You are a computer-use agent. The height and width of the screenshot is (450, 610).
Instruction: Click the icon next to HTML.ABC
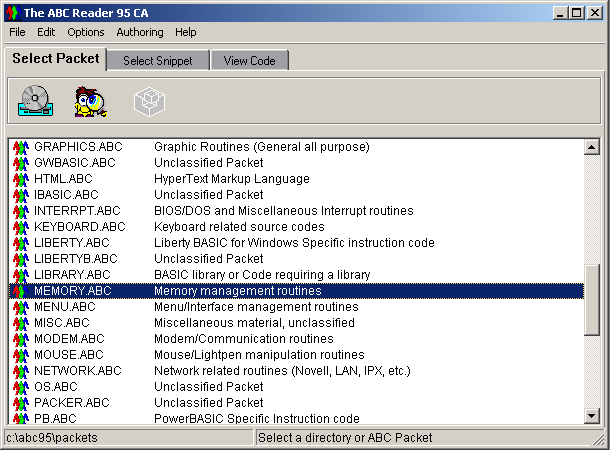21,179
